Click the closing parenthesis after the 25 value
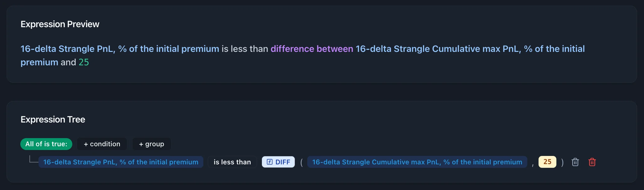The image size is (644, 190). (x=562, y=162)
